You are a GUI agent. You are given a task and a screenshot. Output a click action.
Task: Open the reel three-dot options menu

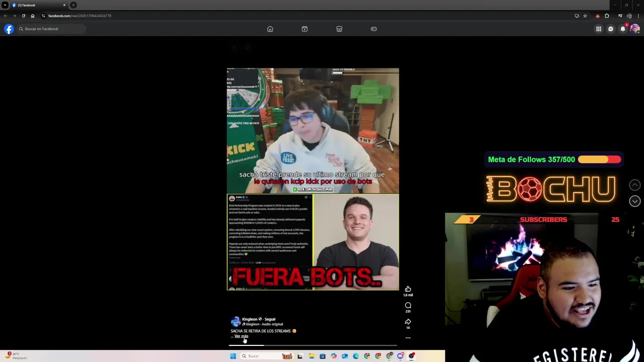[408, 338]
